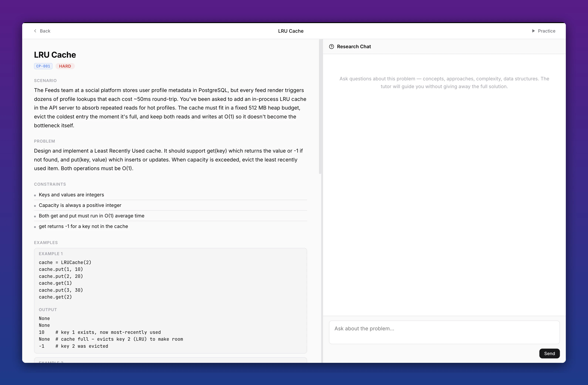
Task: Click the back chevron arrow icon
Action: [35, 31]
